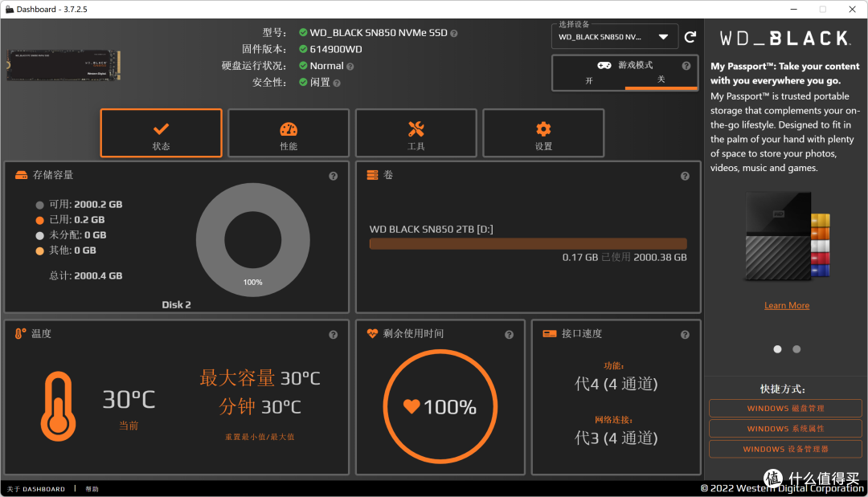Click the WD_BLACK logo
The width and height of the screenshot is (868, 497).
click(x=785, y=39)
